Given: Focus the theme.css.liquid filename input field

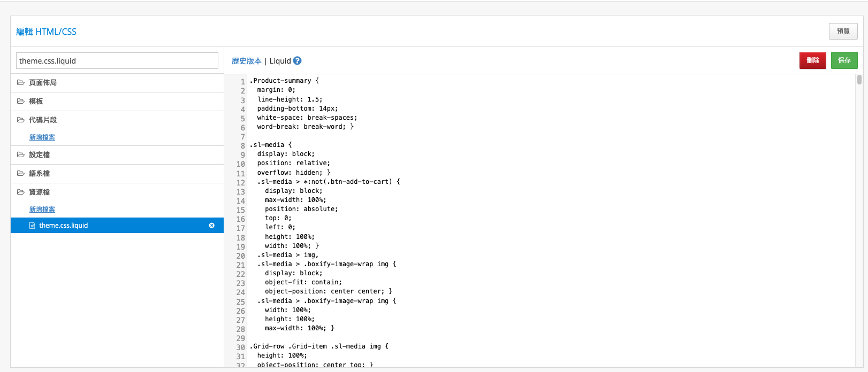Looking at the screenshot, I should click(x=117, y=60).
